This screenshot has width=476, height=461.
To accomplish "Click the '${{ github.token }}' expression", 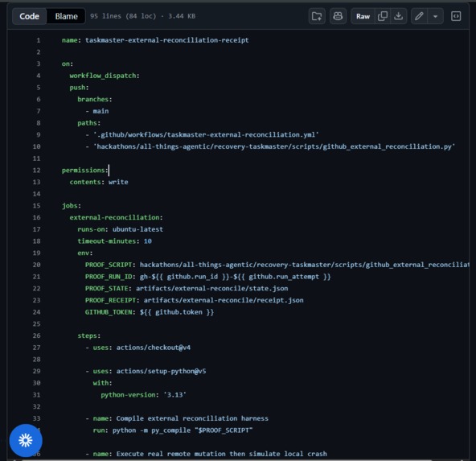I will pos(177,312).
